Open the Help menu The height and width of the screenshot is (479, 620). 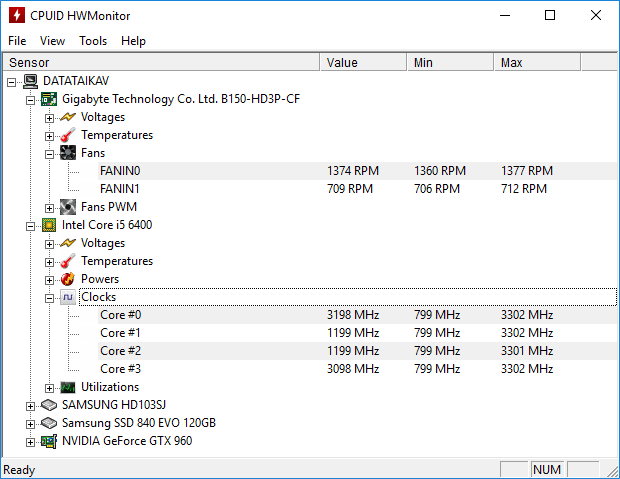pyautogui.click(x=133, y=41)
